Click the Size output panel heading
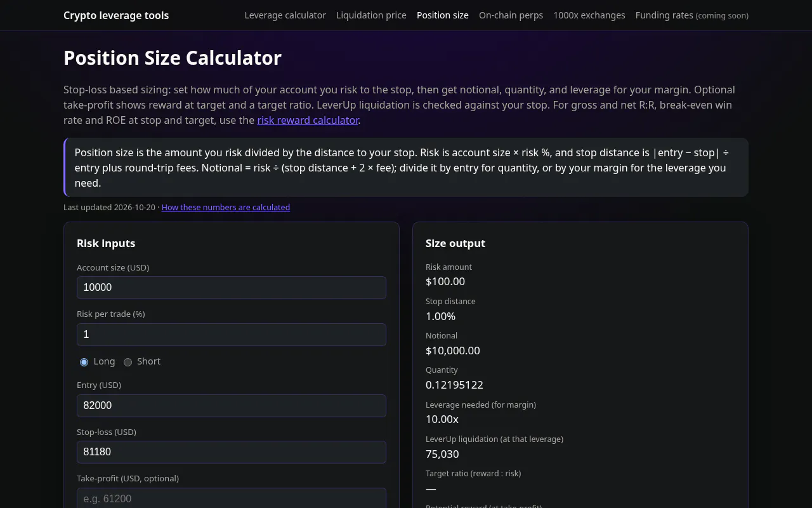This screenshot has height=508, width=812. (x=455, y=243)
